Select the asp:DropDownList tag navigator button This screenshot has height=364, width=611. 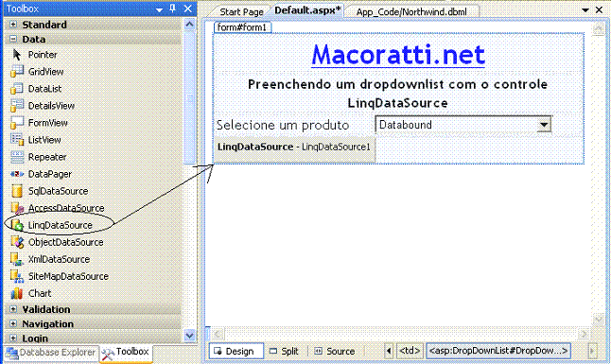coord(498,351)
